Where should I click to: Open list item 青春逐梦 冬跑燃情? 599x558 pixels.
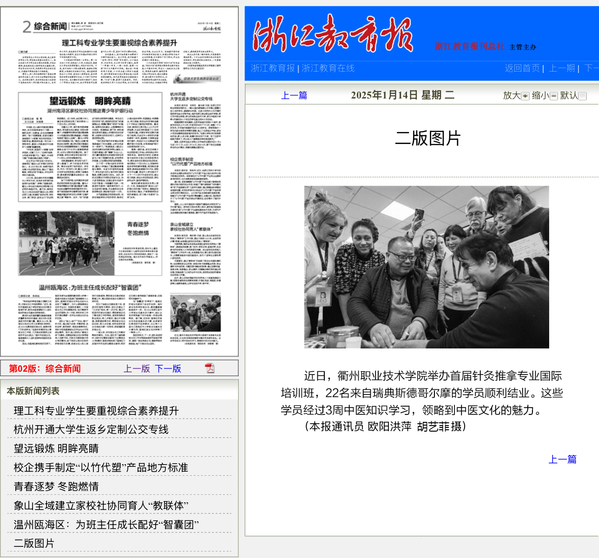tap(56, 487)
